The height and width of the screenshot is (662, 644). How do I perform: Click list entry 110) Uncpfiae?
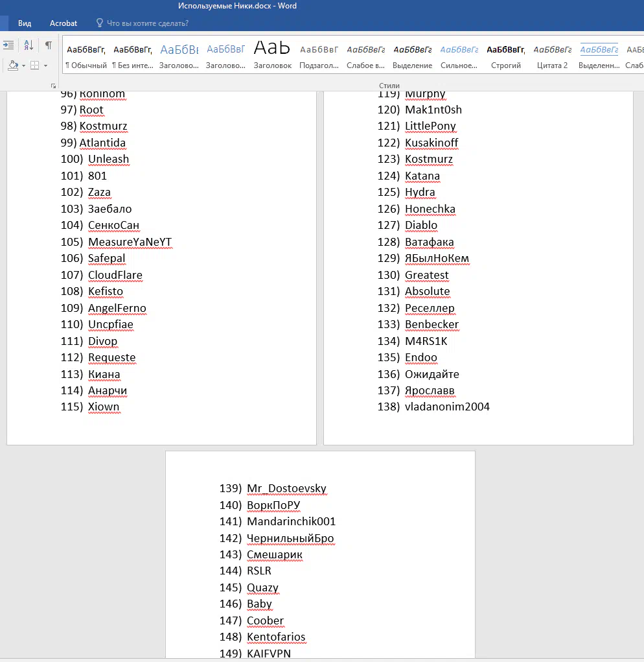coord(97,325)
